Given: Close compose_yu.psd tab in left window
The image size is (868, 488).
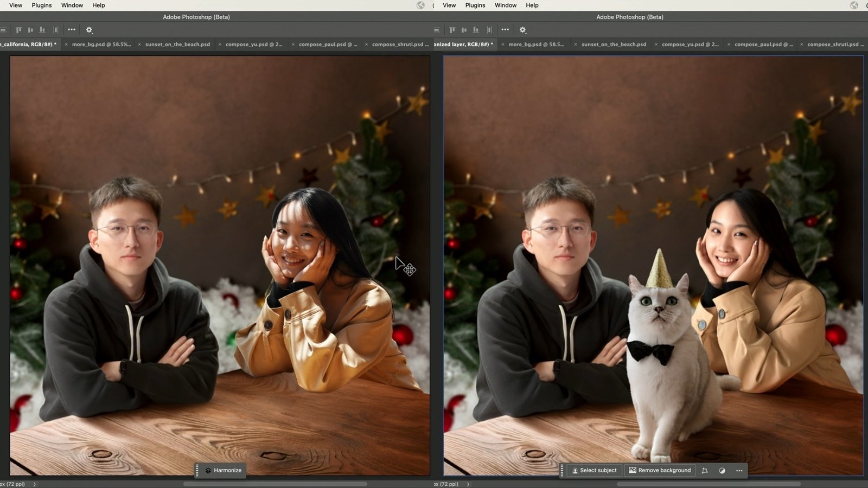Looking at the screenshot, I should click(x=220, y=44).
